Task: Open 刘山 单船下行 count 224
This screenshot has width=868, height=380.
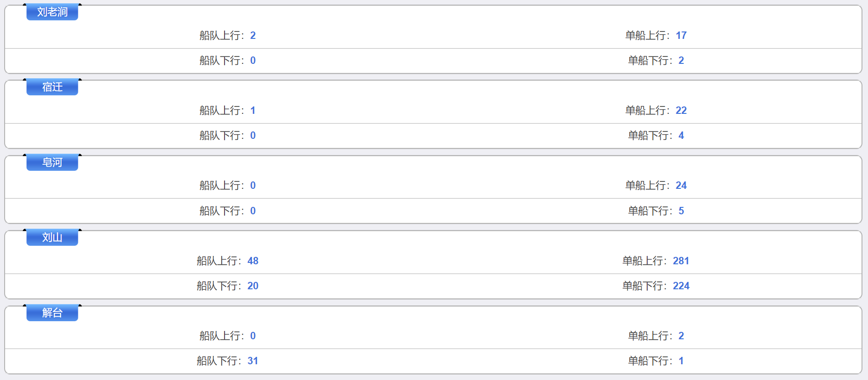Action: (681, 286)
